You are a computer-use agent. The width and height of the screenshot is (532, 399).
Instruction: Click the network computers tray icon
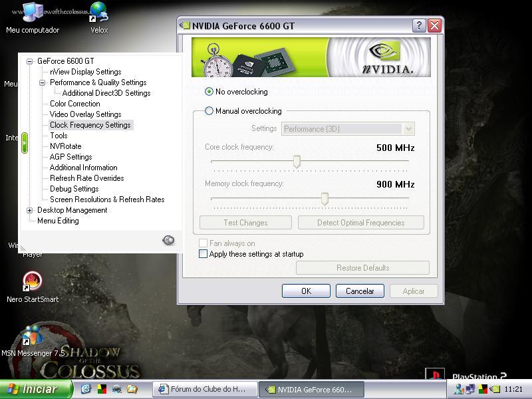[x=471, y=389]
